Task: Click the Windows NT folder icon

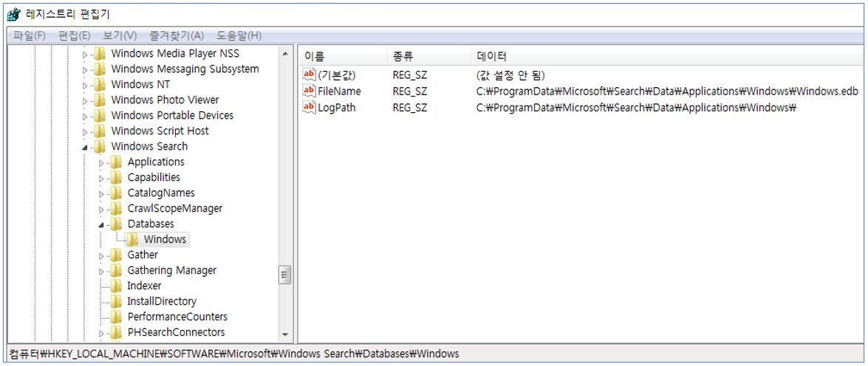Action: coord(99,85)
